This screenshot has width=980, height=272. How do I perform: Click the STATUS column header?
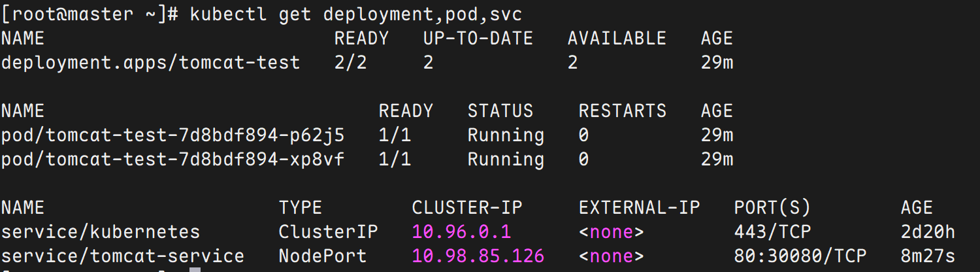coord(500,111)
